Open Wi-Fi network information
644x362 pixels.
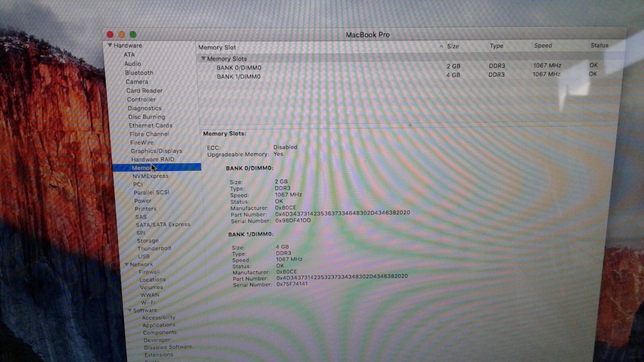click(148, 302)
